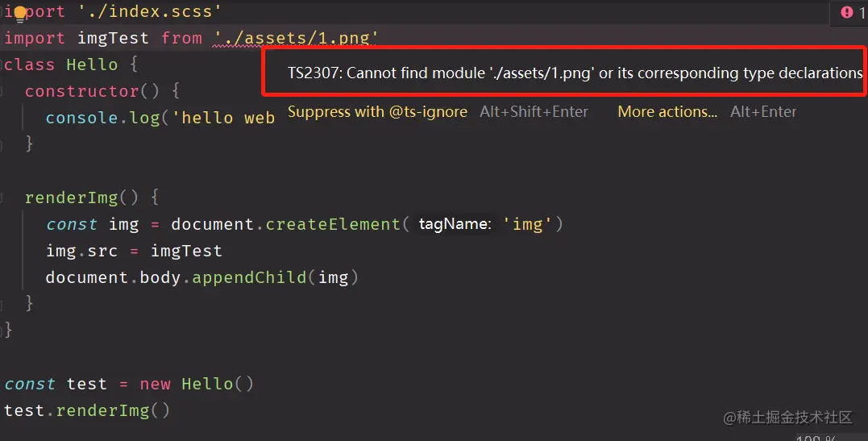Click new Hello() constructor call
This screenshot has height=441, width=868.
click(197, 384)
